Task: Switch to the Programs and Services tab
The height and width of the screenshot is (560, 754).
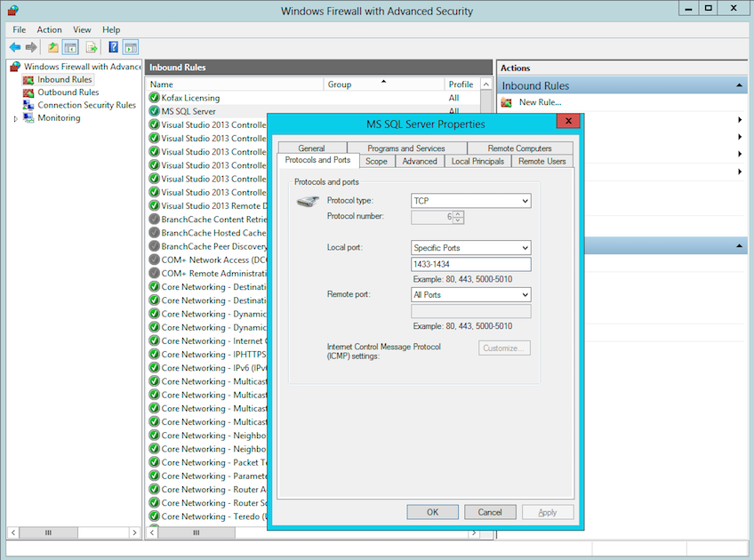Action: pos(406,148)
